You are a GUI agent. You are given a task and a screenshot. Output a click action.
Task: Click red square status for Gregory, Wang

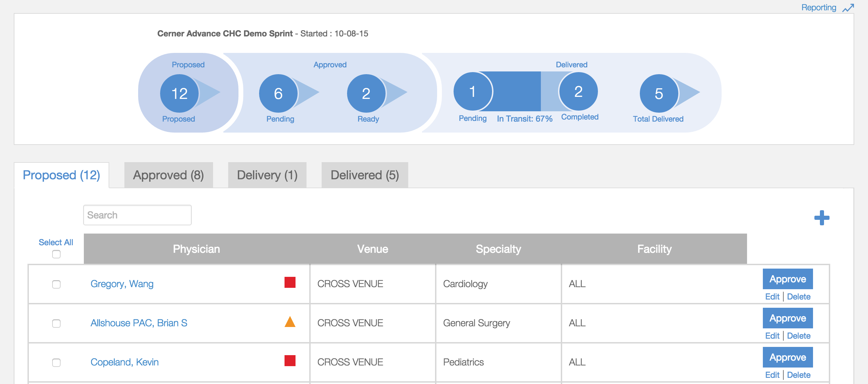290,282
